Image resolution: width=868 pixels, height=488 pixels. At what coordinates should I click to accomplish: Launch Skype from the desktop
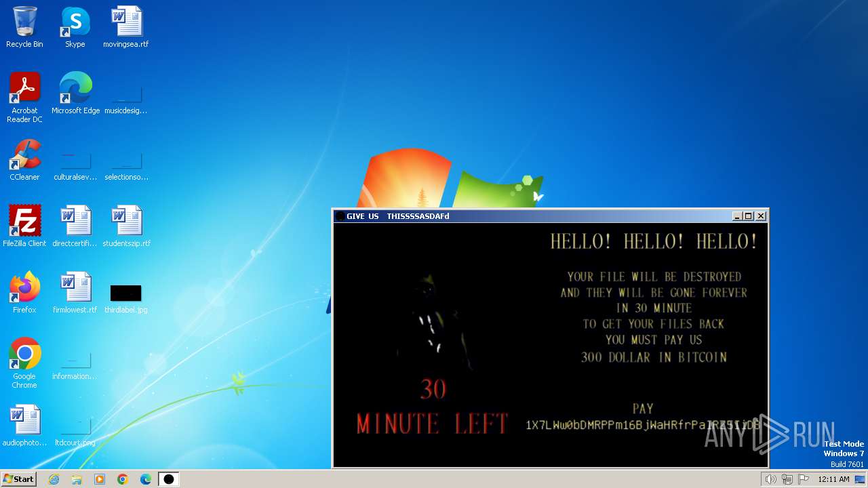pos(75,27)
